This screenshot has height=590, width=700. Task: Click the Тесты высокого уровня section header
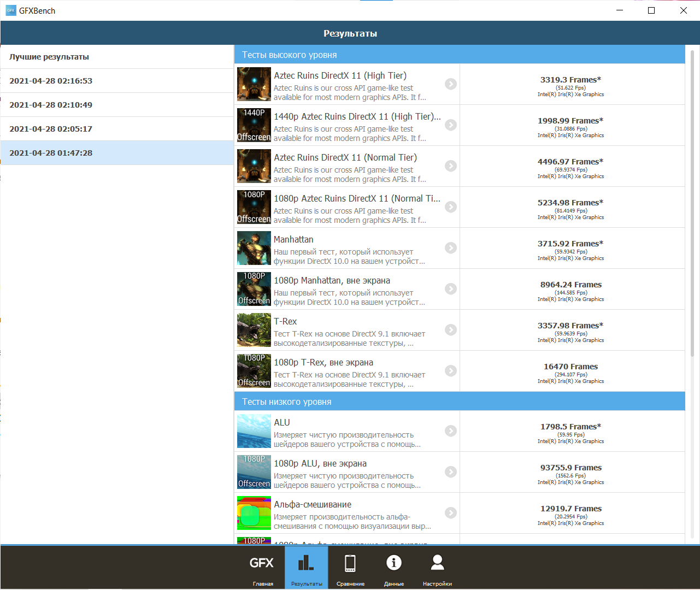pos(460,55)
